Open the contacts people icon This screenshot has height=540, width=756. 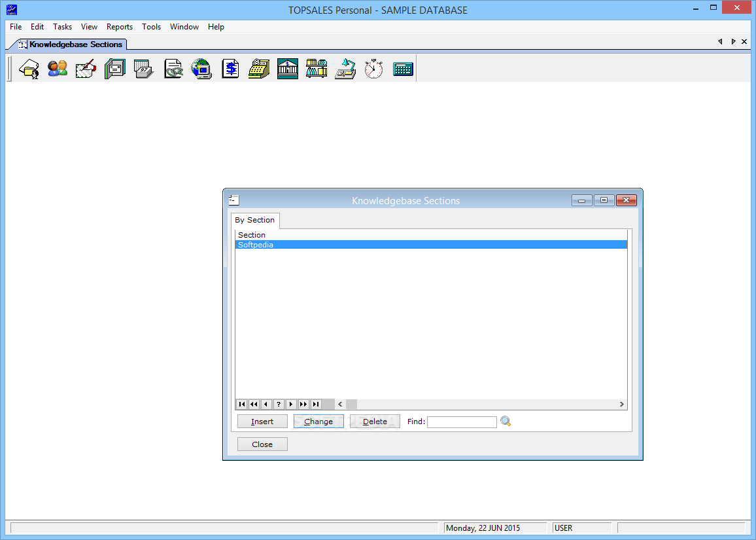58,69
